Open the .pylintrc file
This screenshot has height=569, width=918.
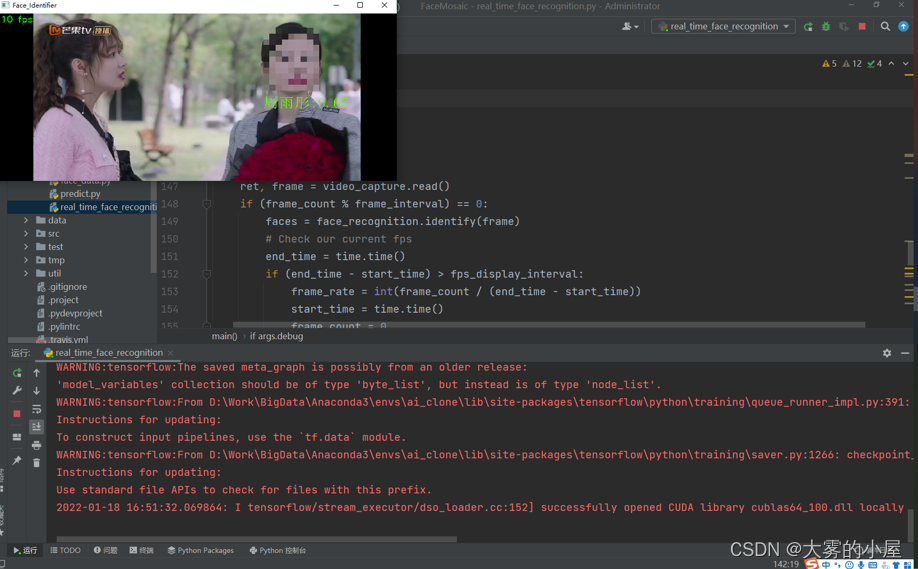click(58, 327)
